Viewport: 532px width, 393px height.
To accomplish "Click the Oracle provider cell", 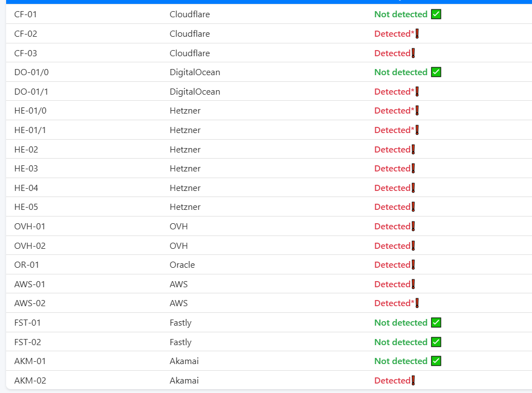I will pyautogui.click(x=182, y=265).
